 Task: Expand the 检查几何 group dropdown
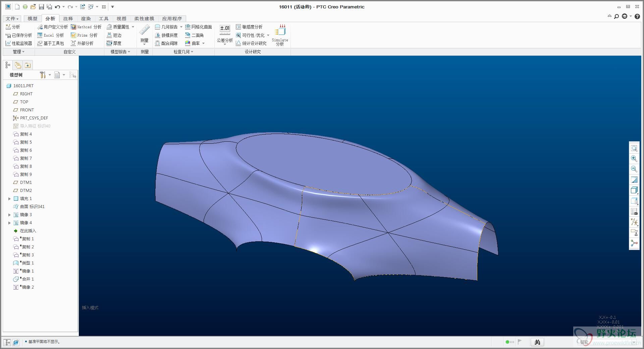click(x=183, y=52)
